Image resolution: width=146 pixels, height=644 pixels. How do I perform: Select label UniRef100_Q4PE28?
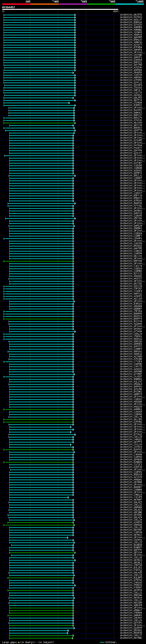[x=131, y=226]
